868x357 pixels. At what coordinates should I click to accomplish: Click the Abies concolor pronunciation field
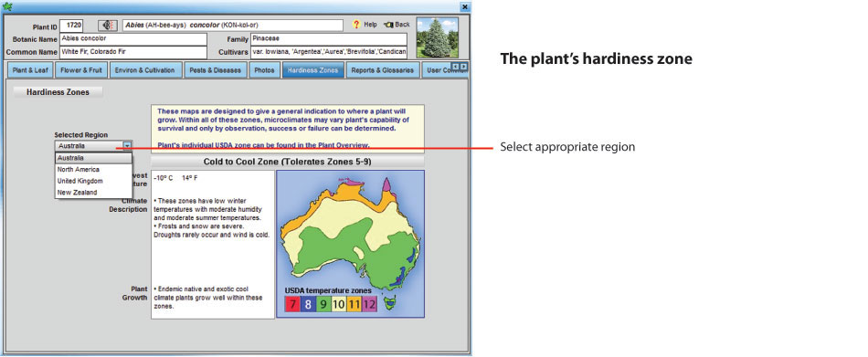[x=232, y=26]
